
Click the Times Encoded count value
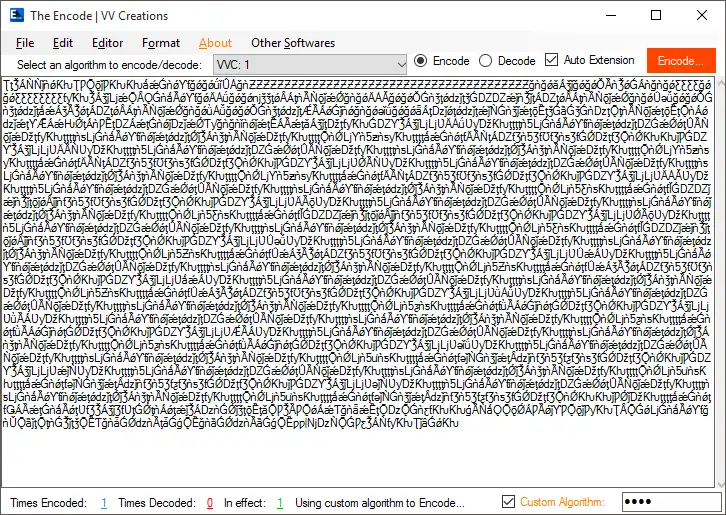(x=104, y=503)
